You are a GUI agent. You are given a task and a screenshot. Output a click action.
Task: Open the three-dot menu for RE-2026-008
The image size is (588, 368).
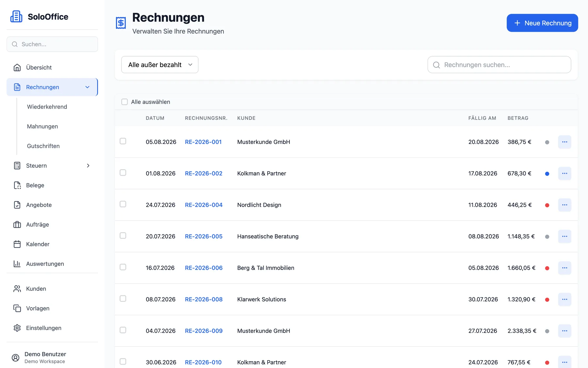tap(564, 299)
